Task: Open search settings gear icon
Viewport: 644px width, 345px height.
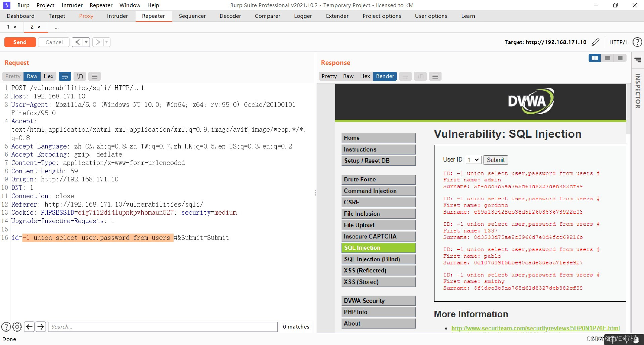Action: (17, 327)
